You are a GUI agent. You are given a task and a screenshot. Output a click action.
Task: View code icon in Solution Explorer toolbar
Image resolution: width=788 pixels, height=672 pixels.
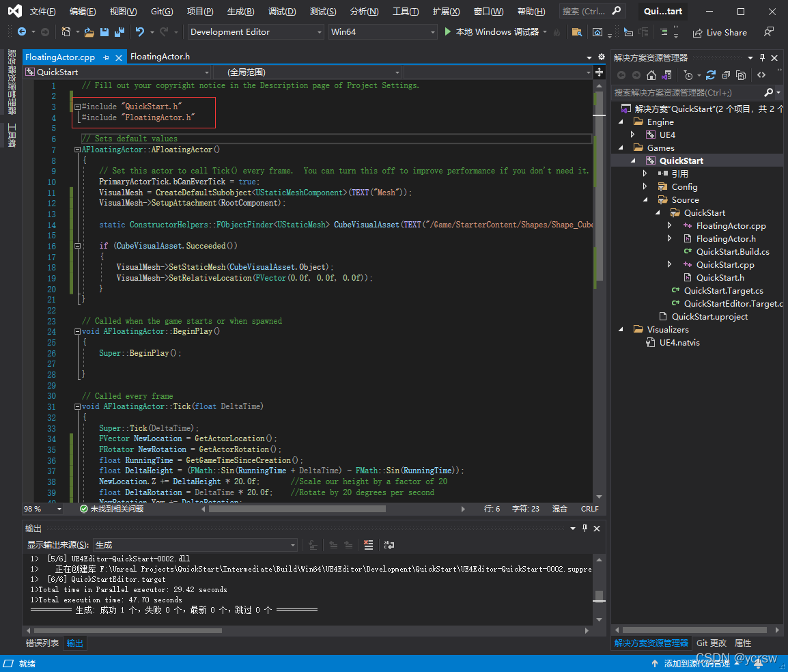point(761,75)
